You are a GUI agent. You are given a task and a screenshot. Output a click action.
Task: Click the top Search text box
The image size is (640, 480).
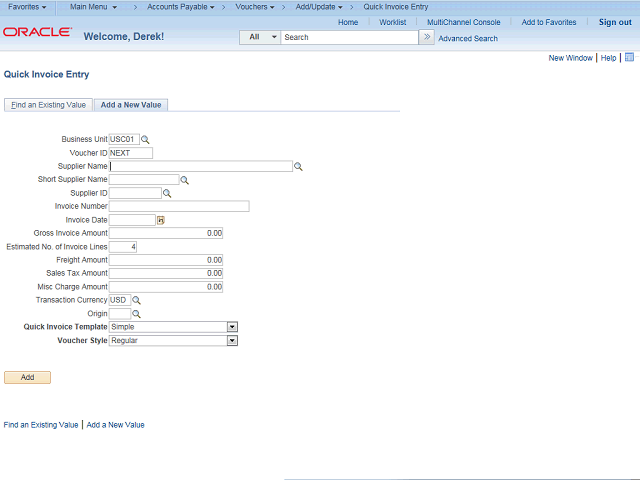pos(349,37)
